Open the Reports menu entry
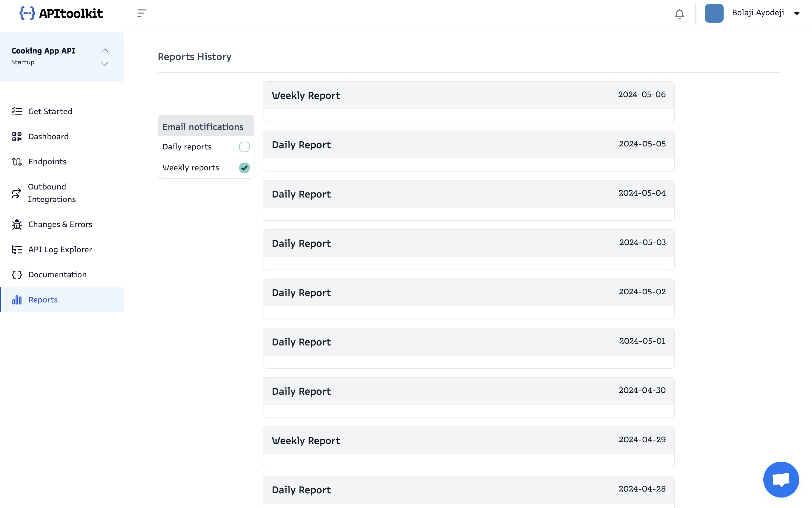This screenshot has width=812, height=508. [43, 300]
